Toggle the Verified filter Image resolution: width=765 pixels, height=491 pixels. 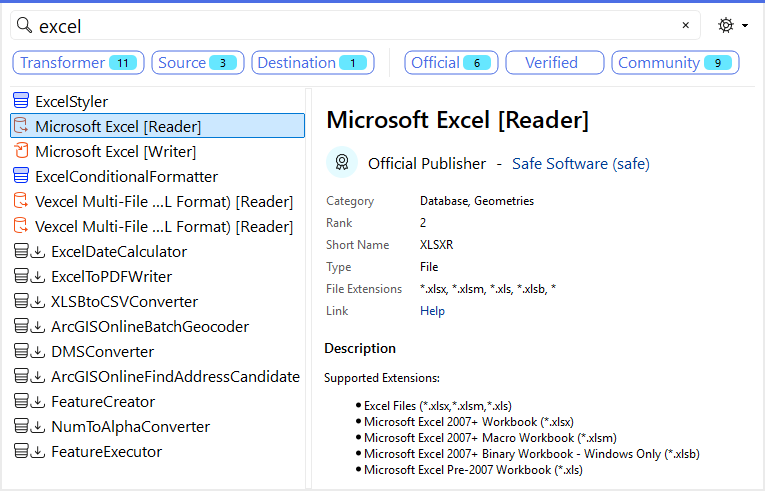(x=555, y=62)
